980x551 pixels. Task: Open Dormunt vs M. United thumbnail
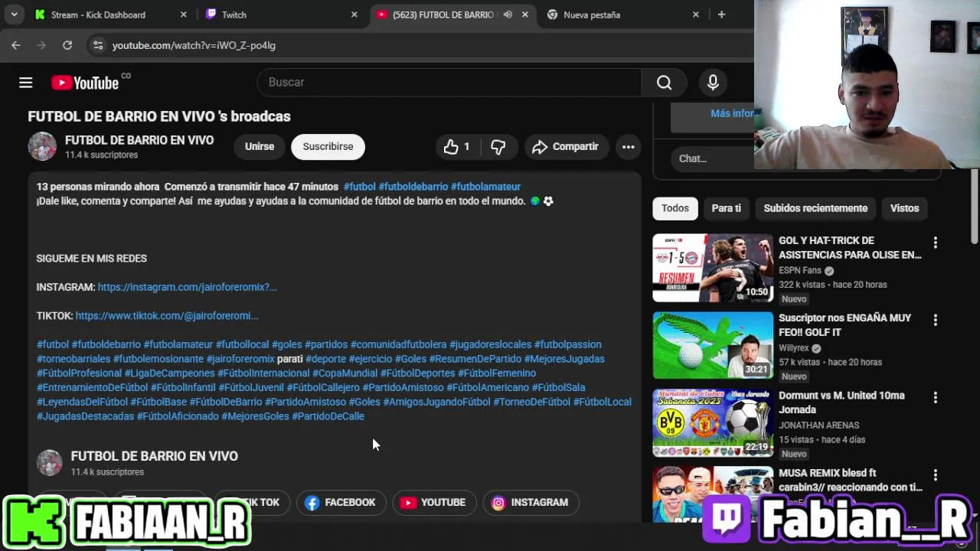coord(713,422)
